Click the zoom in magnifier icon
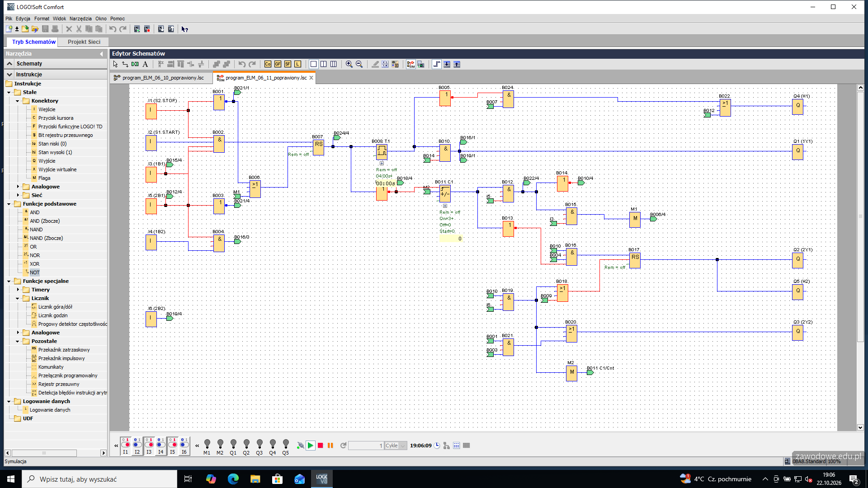This screenshot has height=488, width=868. (x=349, y=64)
